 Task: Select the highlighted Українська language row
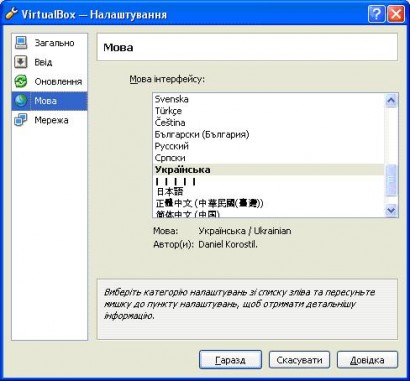[x=268, y=170]
